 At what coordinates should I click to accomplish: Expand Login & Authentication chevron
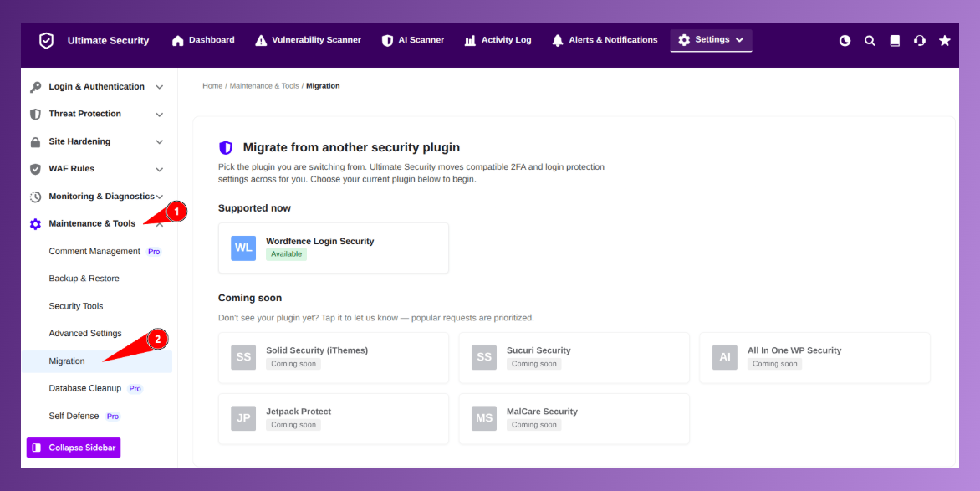[x=160, y=87]
